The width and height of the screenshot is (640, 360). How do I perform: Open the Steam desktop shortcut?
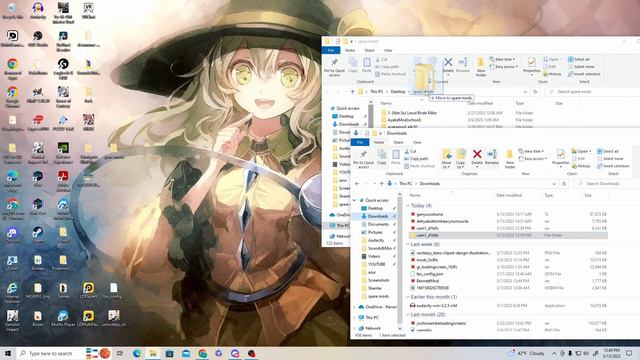point(38,235)
